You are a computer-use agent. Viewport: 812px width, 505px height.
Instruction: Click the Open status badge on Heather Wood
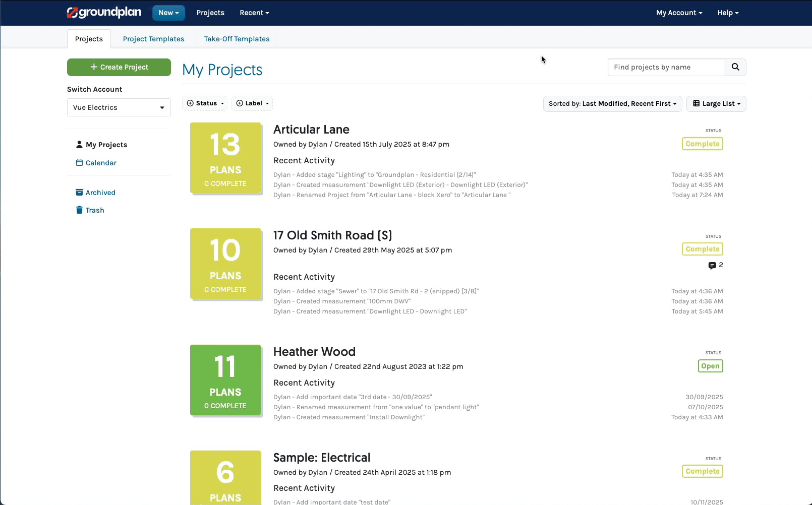(x=710, y=366)
